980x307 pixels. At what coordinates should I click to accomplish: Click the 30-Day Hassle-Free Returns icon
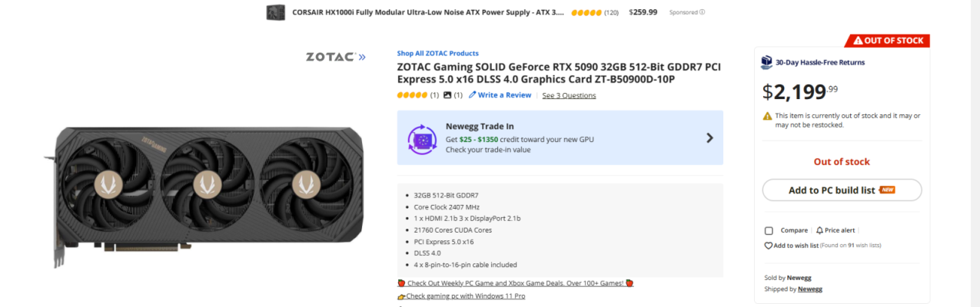[x=767, y=62]
